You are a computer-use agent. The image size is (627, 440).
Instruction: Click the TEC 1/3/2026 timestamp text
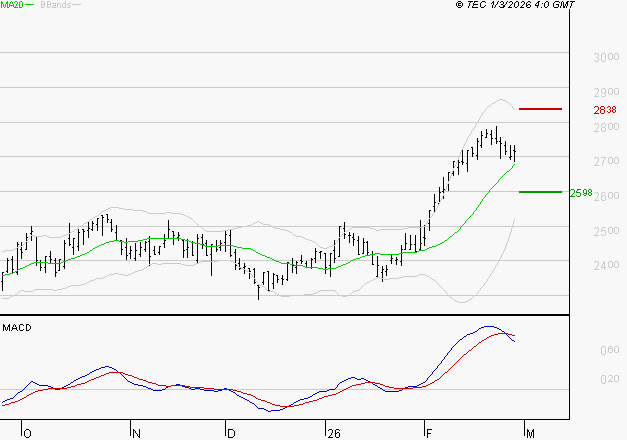515,5
